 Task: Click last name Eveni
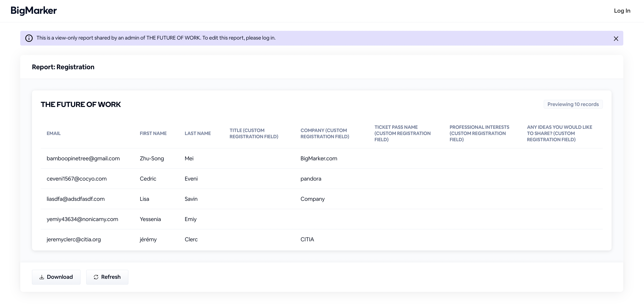click(191, 179)
